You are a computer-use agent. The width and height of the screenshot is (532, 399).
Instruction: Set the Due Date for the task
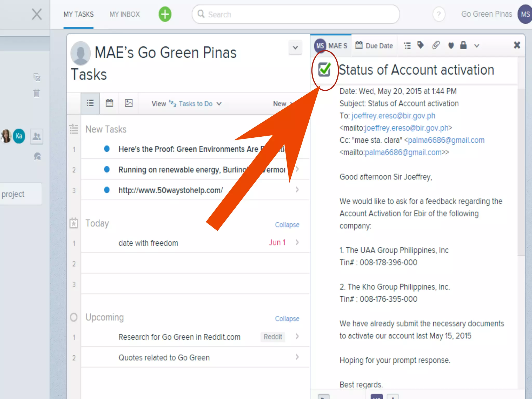coord(374,46)
